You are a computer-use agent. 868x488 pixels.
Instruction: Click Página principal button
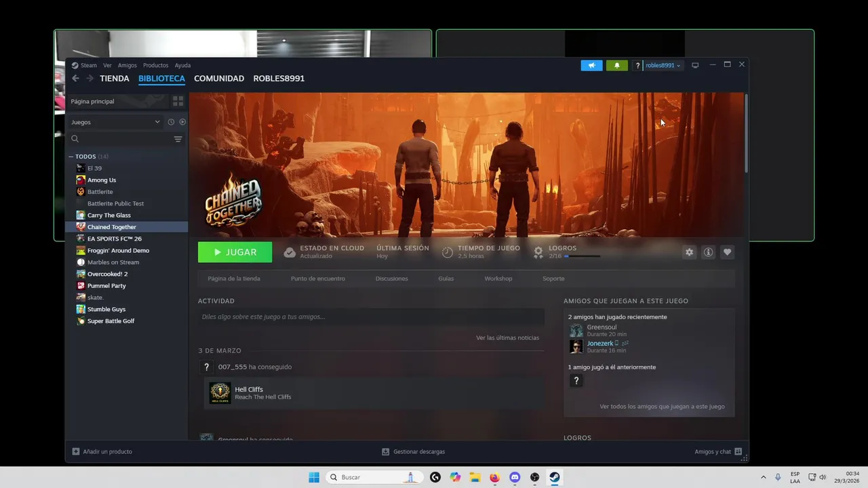tap(117, 101)
